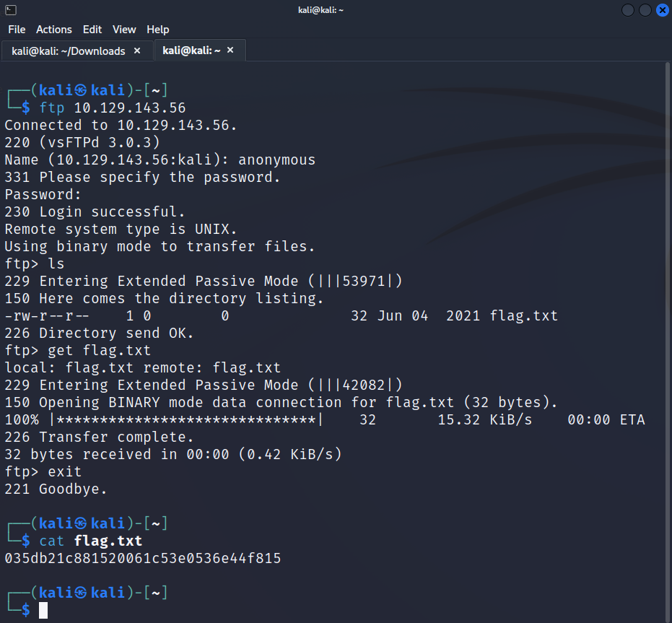The image size is (672, 623).
Task: Close the active kali@kali: ~ tab
Action: [x=230, y=51]
